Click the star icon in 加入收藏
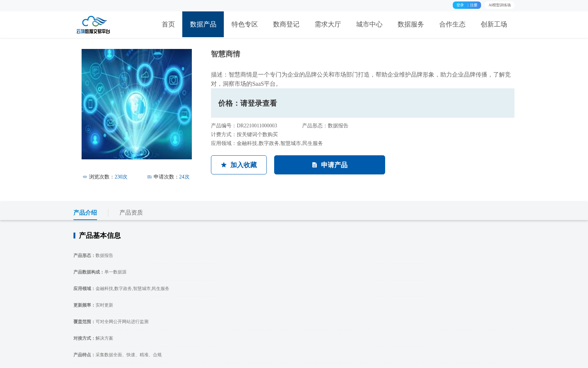Viewport: 588px width, 368px height. point(224,165)
